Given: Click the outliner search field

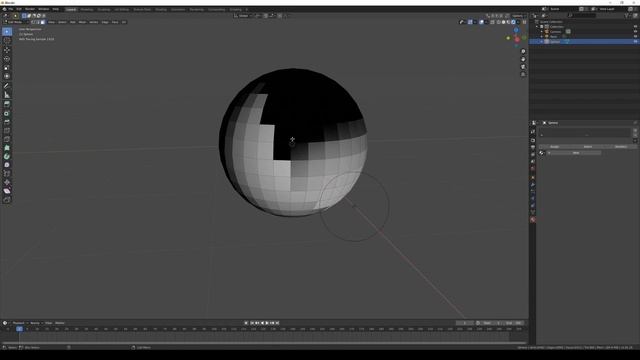Looking at the screenshot, I should click(582, 16).
